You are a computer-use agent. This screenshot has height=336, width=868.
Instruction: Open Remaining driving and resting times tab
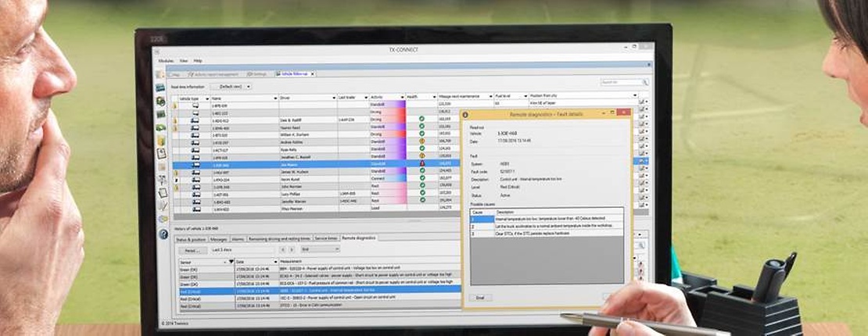(x=280, y=239)
